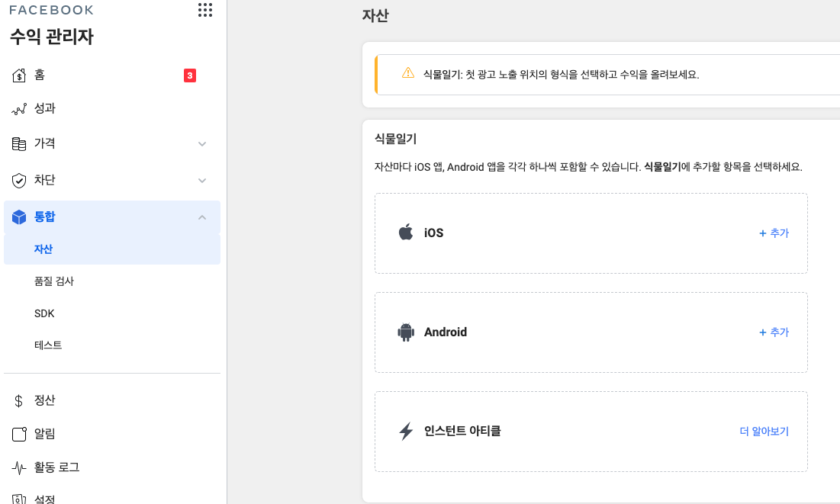
Task: Click the 차단 shield check icon
Action: pyautogui.click(x=19, y=181)
